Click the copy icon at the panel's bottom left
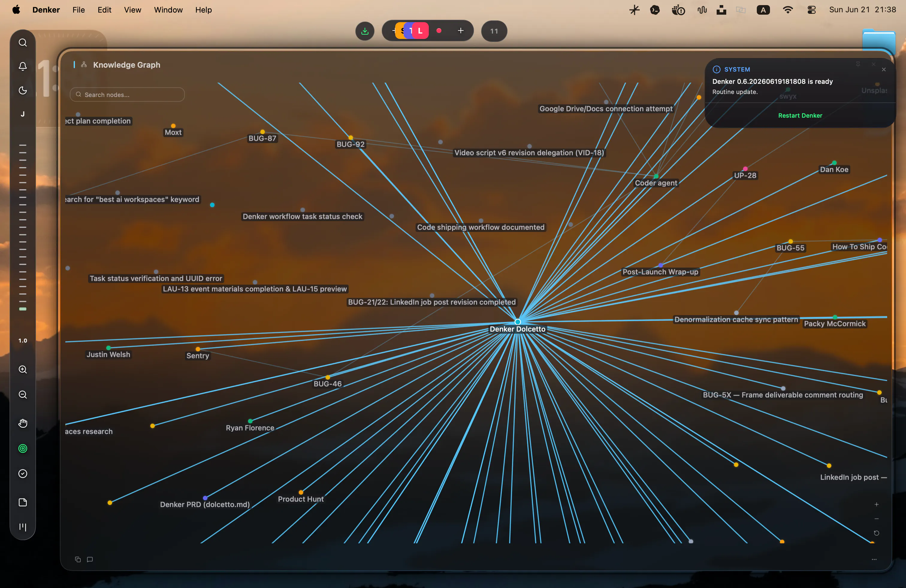Screen dimensions: 906x588 click(x=78, y=560)
